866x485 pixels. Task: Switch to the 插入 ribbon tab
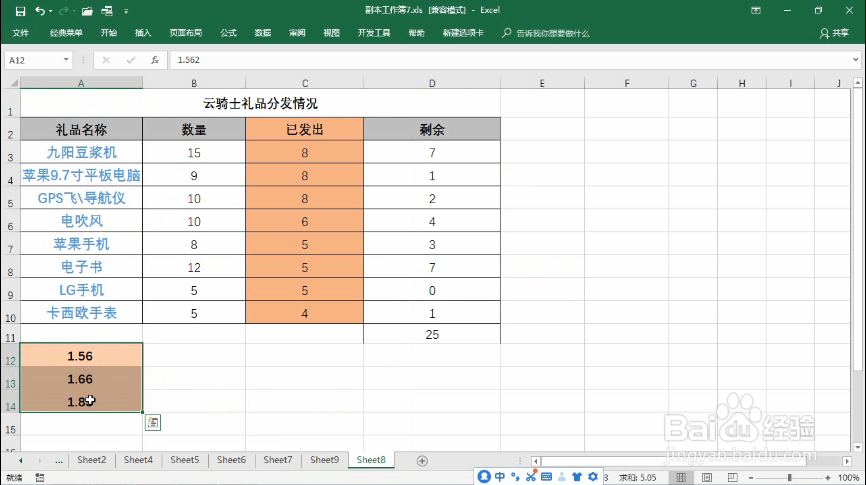click(142, 33)
